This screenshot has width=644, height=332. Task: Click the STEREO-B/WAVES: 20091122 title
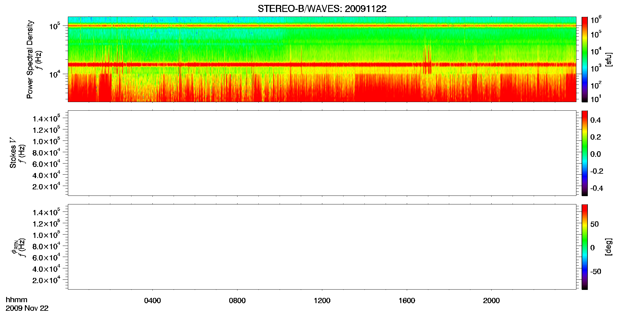point(322,9)
